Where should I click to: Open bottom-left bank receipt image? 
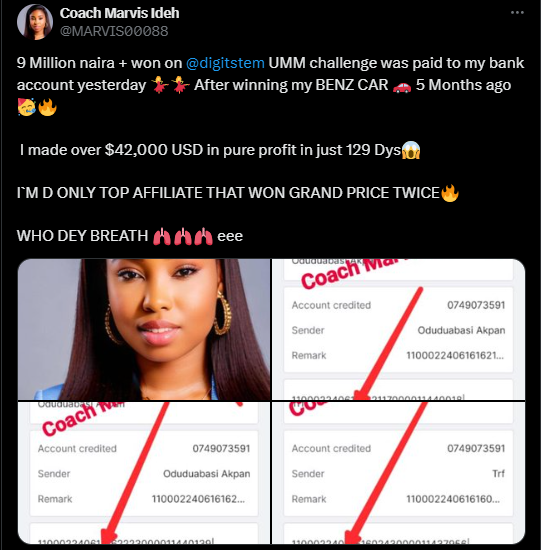pyautogui.click(x=144, y=473)
